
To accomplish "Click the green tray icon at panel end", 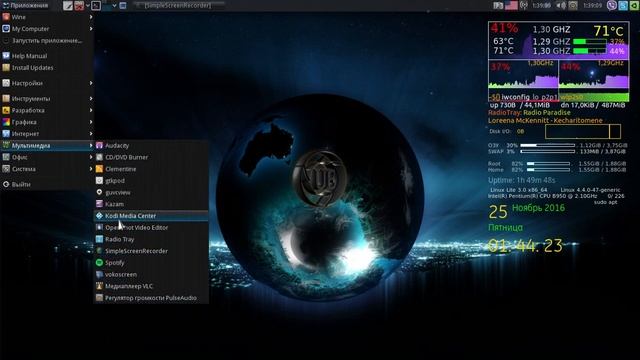I will pyautogui.click(x=634, y=5).
